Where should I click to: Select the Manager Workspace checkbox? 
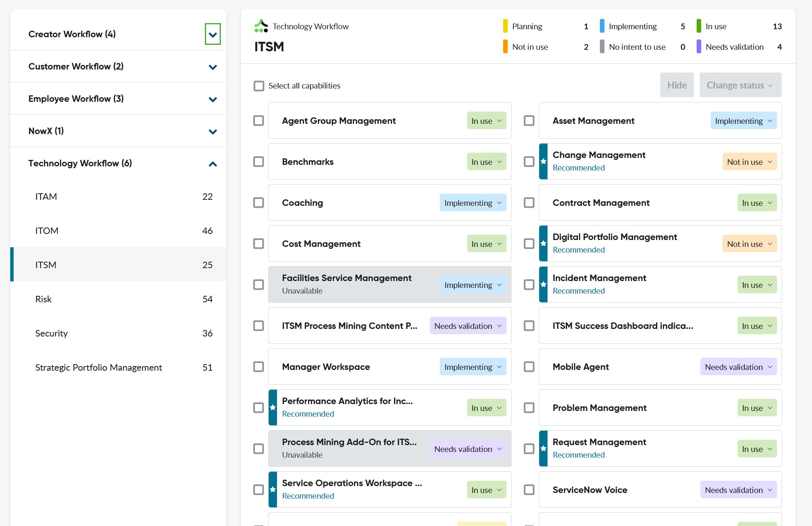pyautogui.click(x=259, y=367)
